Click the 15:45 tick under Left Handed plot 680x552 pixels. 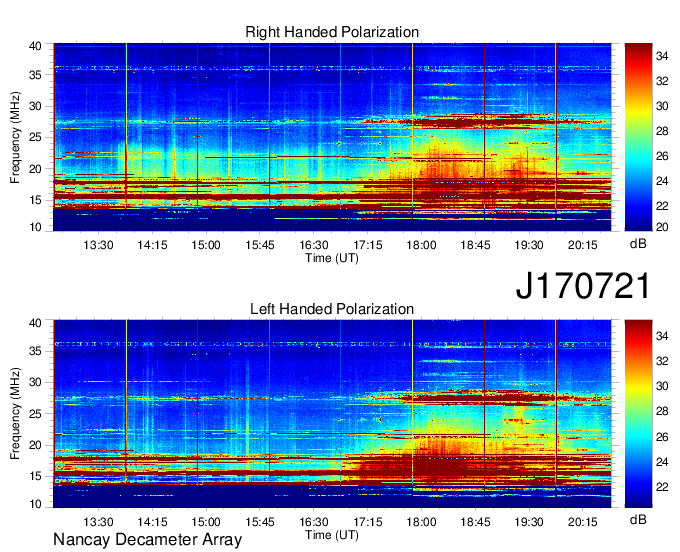[x=260, y=522]
